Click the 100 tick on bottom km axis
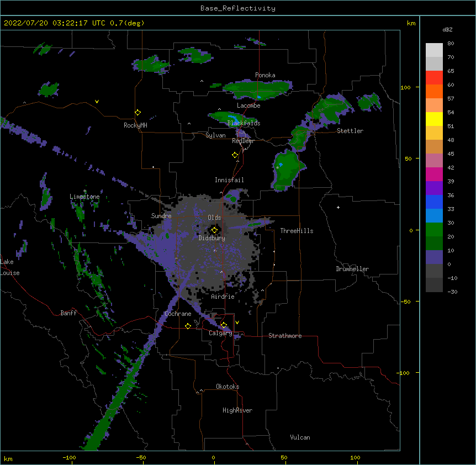Screen dimensions: 476x465 point(355,458)
